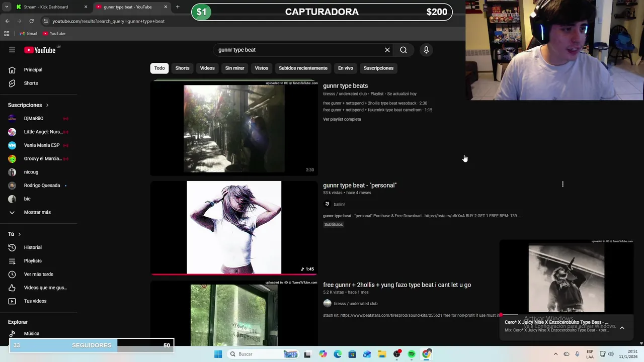Open ballin! channel link
The height and width of the screenshot is (362, 644).
click(x=339, y=204)
